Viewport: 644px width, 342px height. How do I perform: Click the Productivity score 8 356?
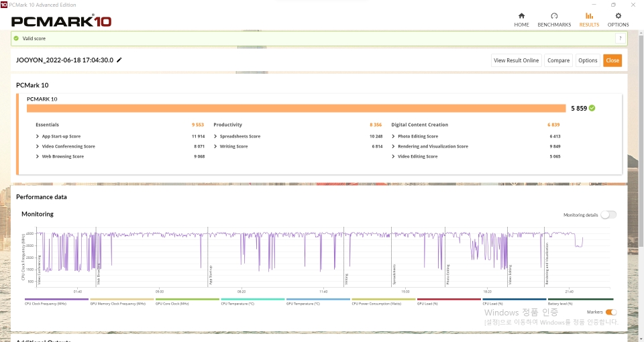click(x=376, y=125)
